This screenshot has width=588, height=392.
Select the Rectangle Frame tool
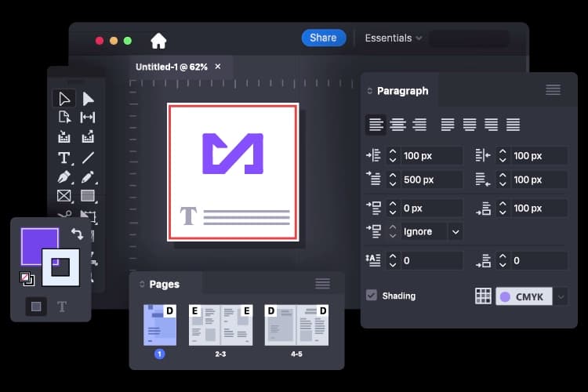coord(64,195)
